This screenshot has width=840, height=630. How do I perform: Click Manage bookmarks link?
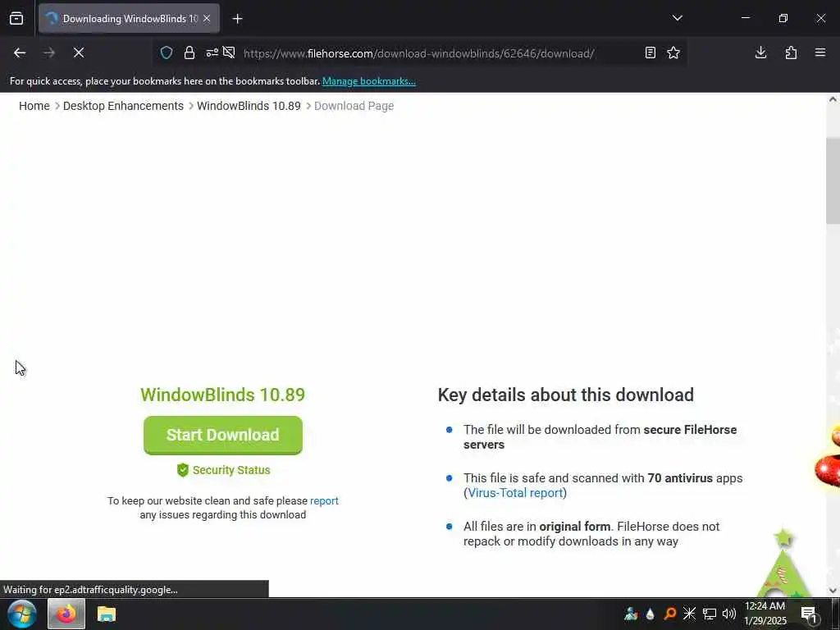coord(368,81)
